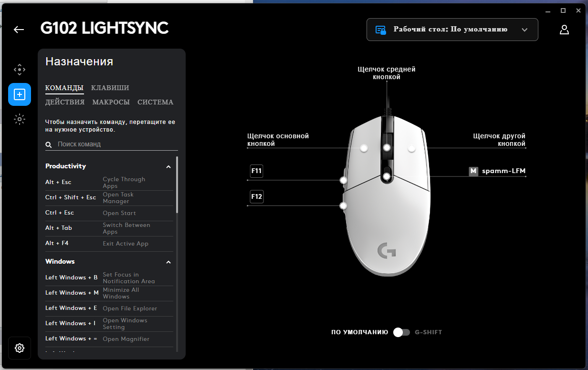
Task: Select the Alt + Esc command
Action: (109, 183)
